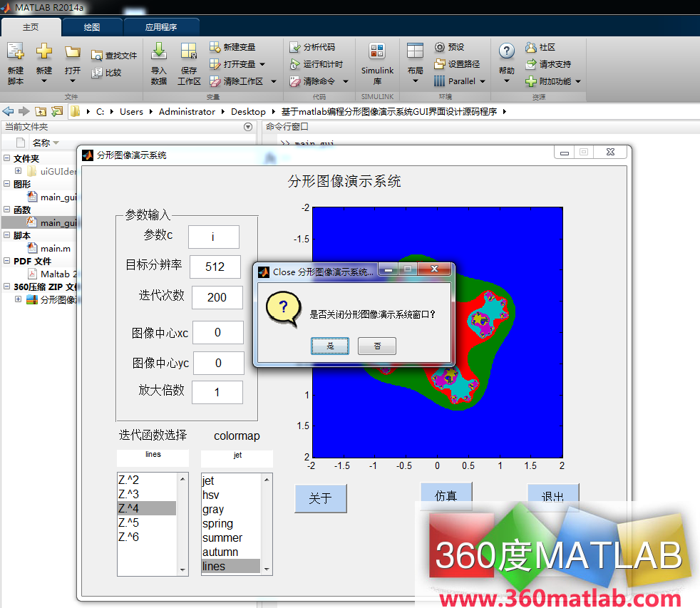Viewport: 700px width, 608px height.
Task: Save the workspace with 保存工作区
Action: pyautogui.click(x=188, y=63)
